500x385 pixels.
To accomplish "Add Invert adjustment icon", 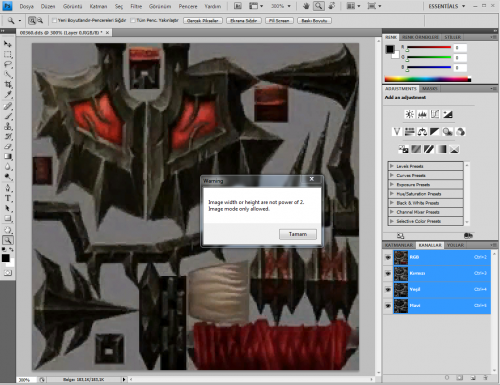I will [x=403, y=149].
